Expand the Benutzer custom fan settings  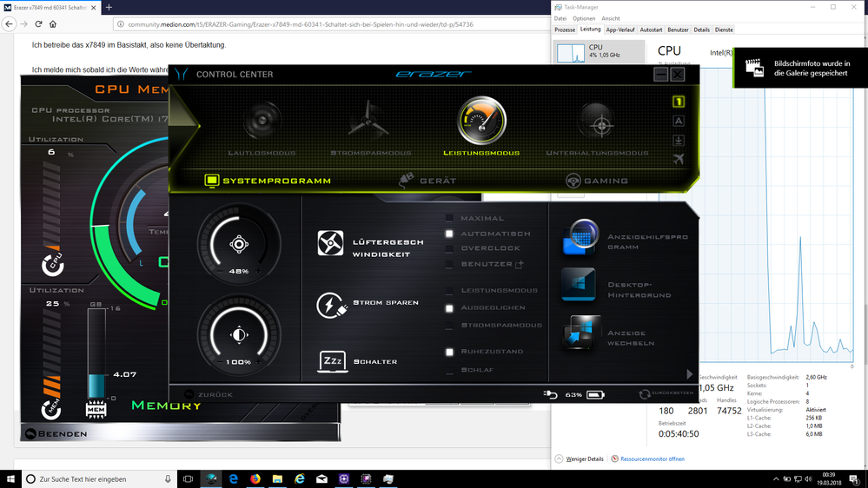(x=520, y=263)
